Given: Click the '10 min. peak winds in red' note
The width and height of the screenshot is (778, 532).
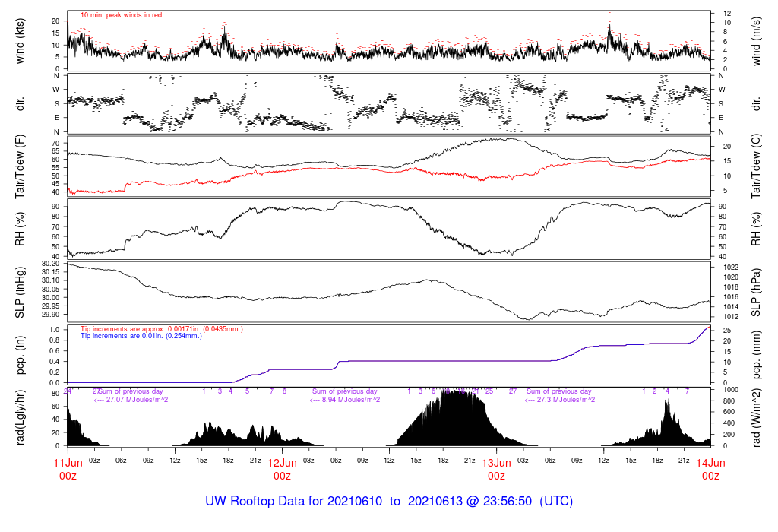Looking at the screenshot, I should [121, 15].
